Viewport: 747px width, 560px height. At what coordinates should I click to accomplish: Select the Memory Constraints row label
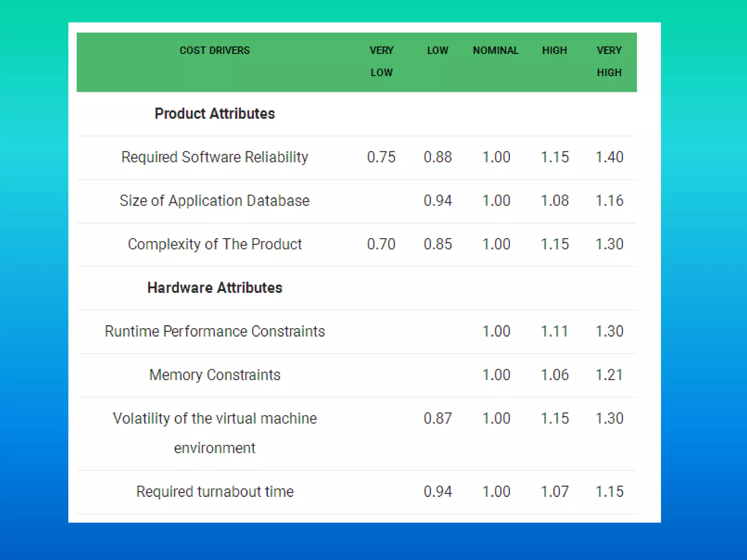tap(214, 375)
